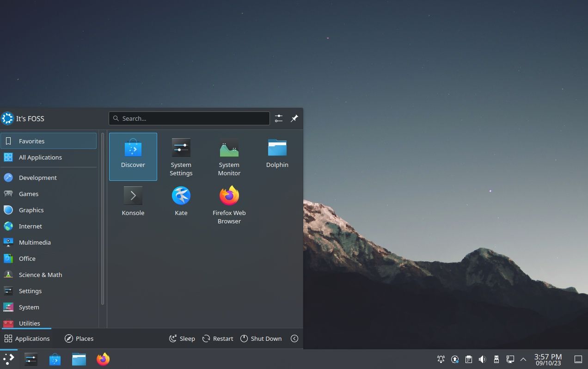Open the Konsole terminal
This screenshot has height=369, width=588.
(133, 199)
